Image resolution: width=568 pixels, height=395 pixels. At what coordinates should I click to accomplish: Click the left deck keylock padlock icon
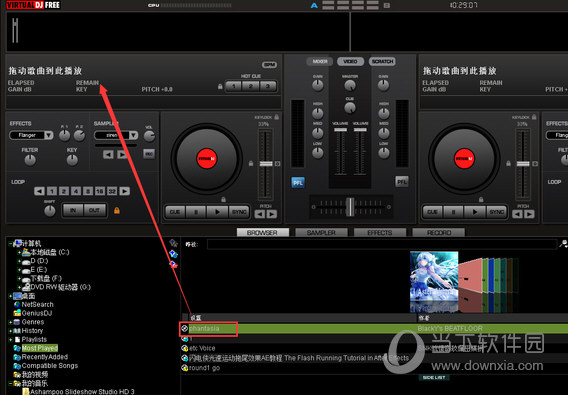coord(276,117)
